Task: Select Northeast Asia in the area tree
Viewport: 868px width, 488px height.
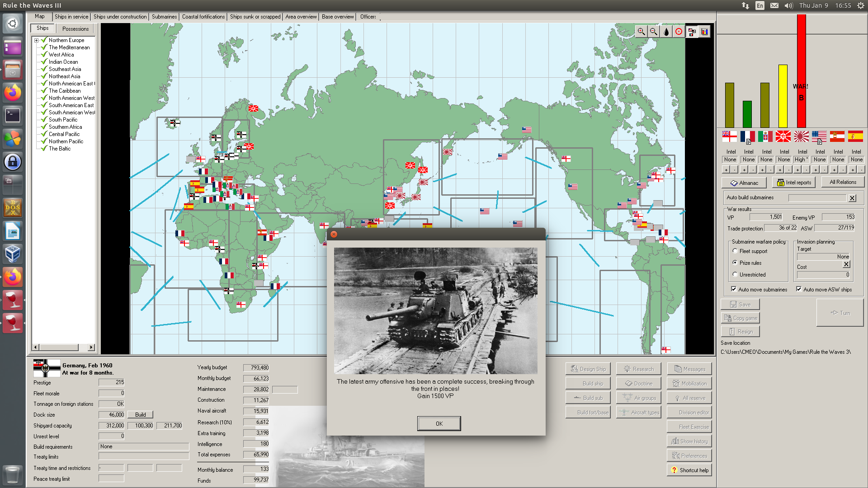Action: pos(64,76)
